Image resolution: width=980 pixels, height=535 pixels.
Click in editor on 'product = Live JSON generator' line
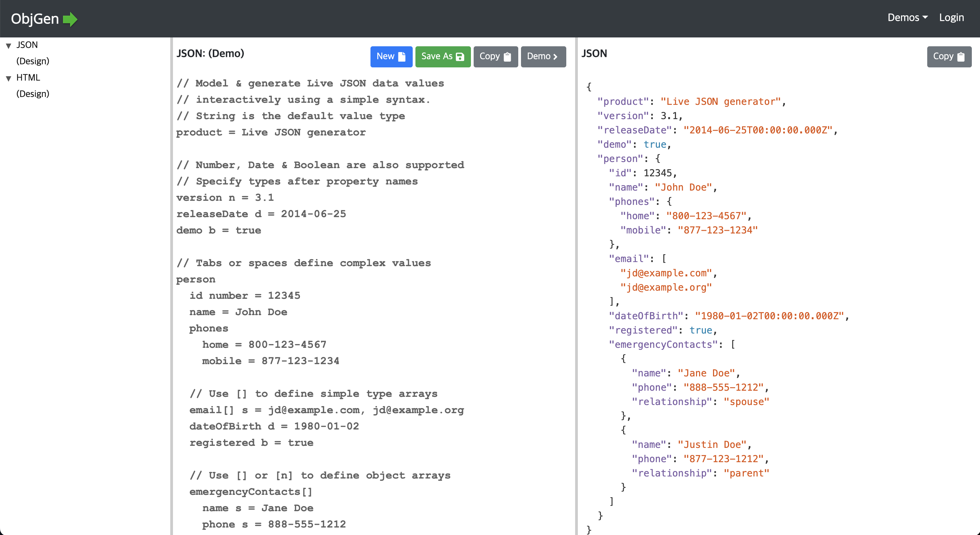coord(271,132)
